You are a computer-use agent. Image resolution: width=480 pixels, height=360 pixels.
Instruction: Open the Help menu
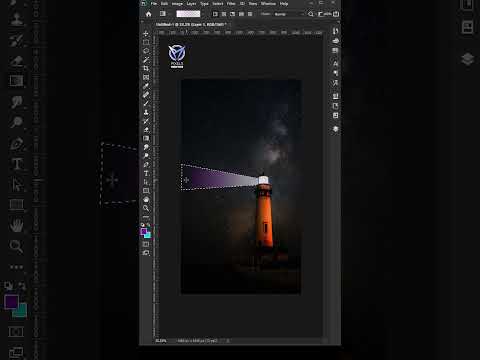(x=284, y=4)
